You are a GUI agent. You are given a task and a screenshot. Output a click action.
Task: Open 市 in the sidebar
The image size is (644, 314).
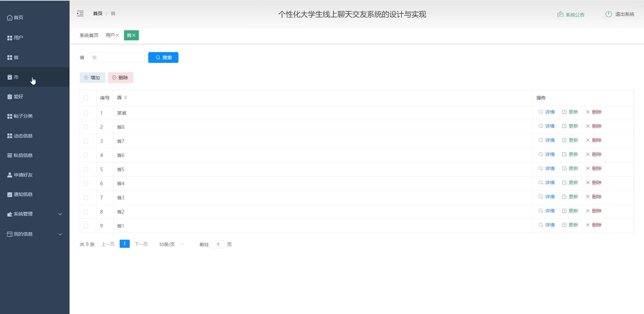(x=35, y=77)
